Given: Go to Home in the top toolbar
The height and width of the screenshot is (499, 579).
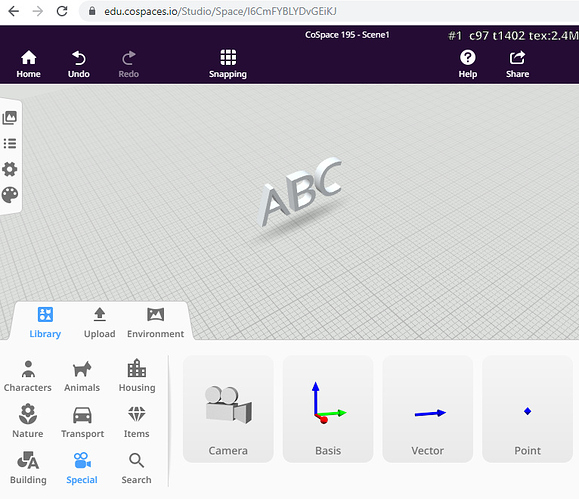Looking at the screenshot, I should tap(28, 64).
